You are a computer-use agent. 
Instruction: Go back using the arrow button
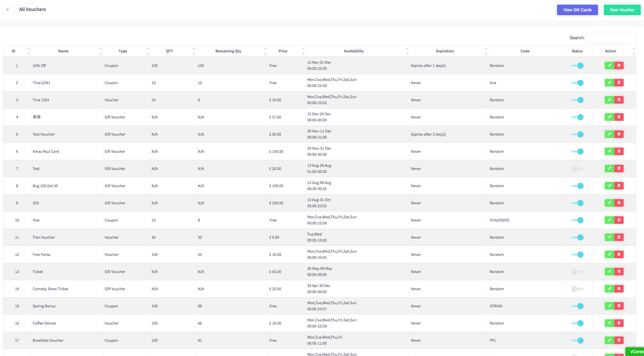[x=8, y=10]
